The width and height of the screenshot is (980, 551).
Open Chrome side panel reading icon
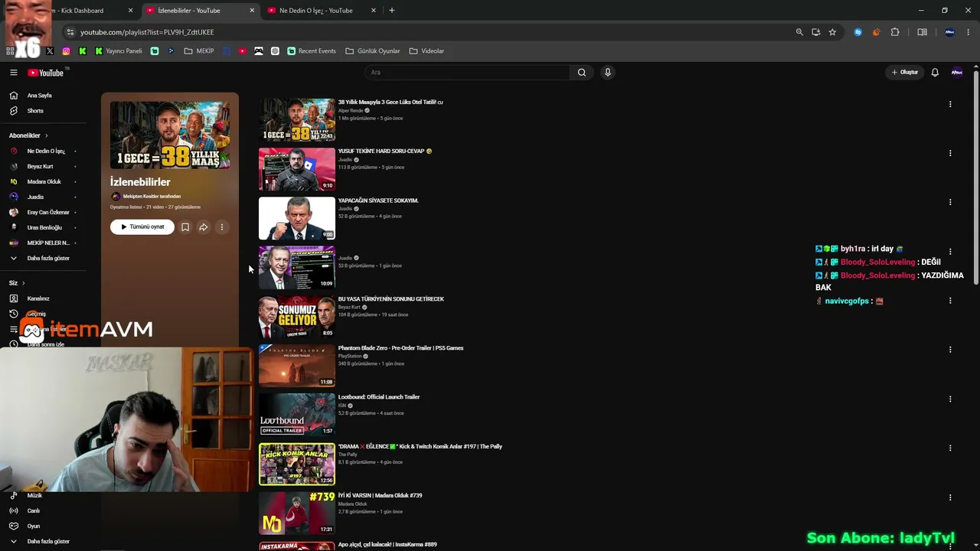click(923, 32)
